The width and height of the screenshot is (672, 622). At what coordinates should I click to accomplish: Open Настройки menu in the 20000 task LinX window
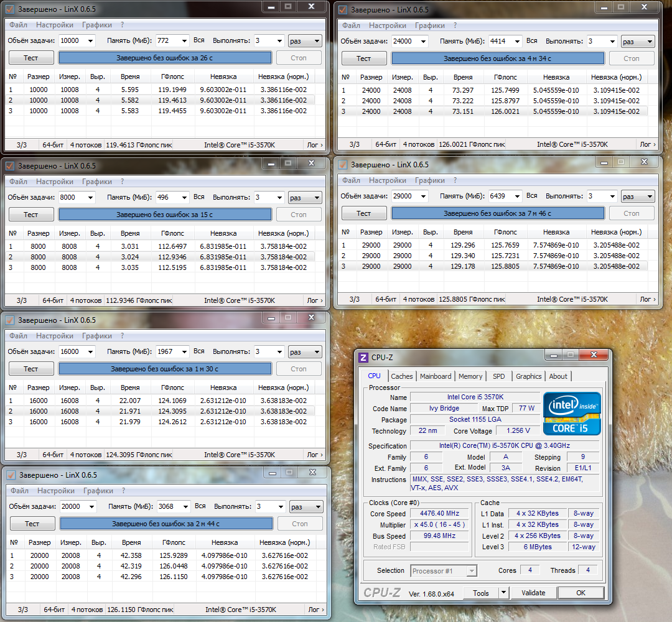(56, 491)
